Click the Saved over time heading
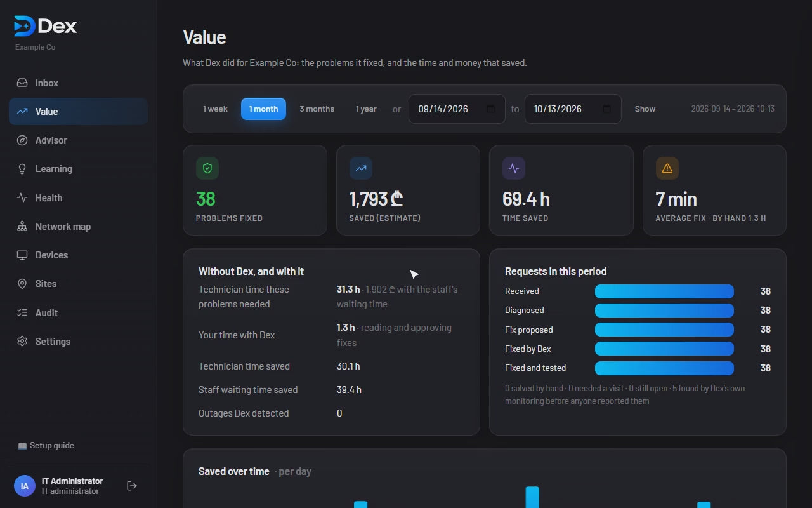Screen dimensions: 812x508 pyautogui.click(x=234, y=471)
